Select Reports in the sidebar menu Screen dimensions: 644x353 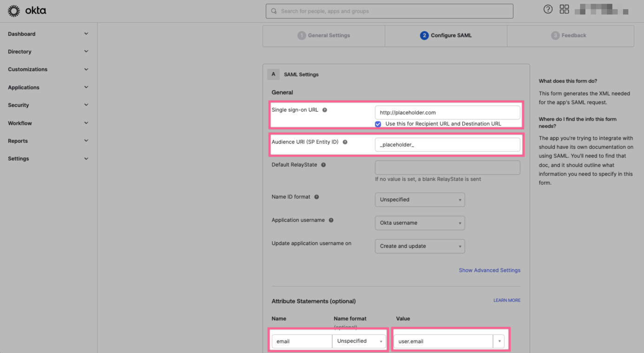pos(46,140)
